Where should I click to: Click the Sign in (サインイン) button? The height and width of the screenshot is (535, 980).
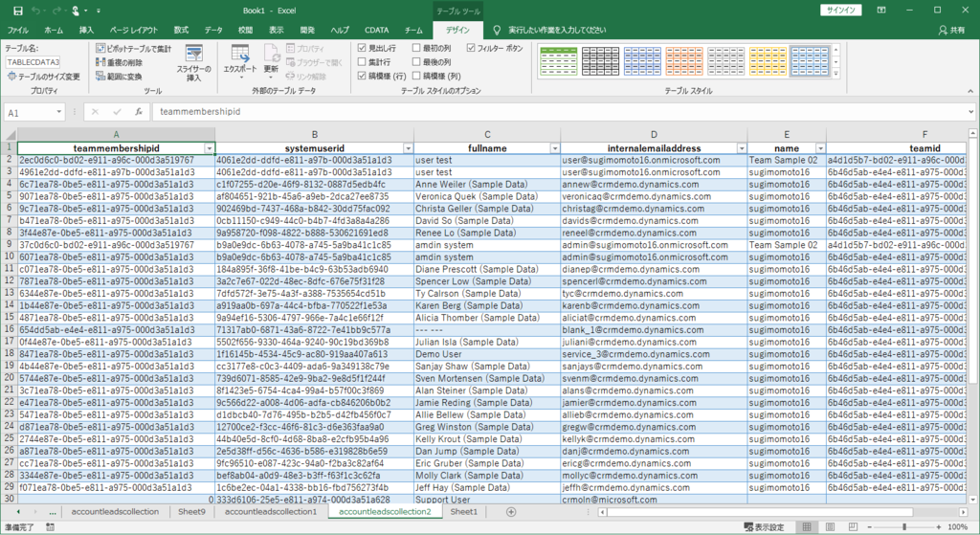click(x=841, y=10)
